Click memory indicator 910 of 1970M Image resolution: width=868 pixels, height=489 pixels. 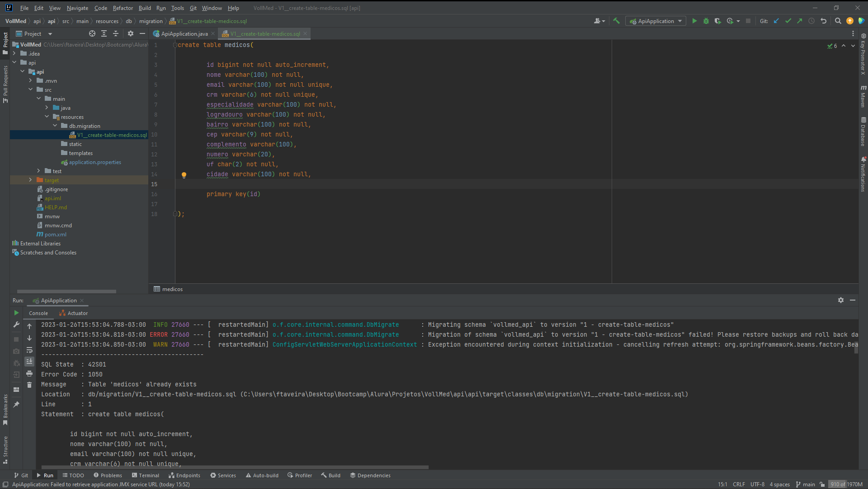(846, 484)
